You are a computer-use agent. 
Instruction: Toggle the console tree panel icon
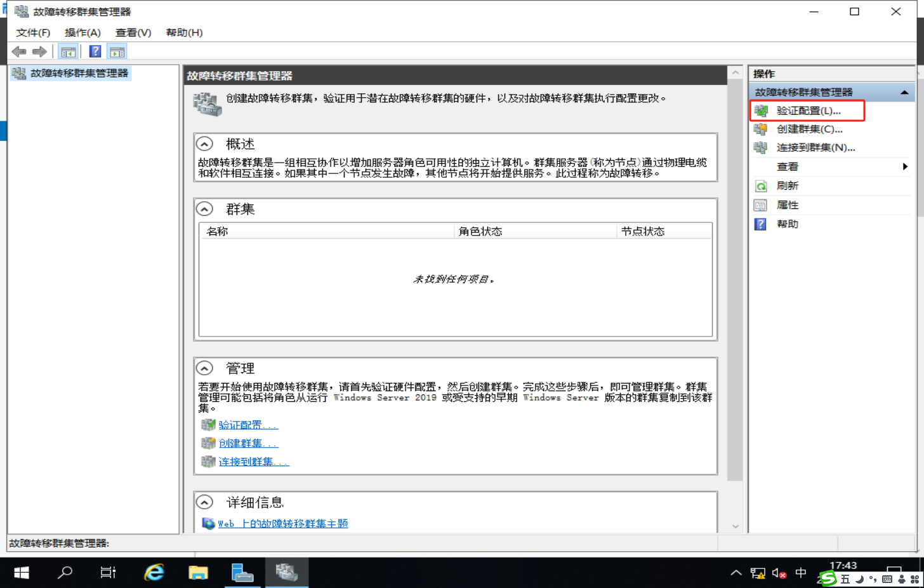click(x=68, y=51)
